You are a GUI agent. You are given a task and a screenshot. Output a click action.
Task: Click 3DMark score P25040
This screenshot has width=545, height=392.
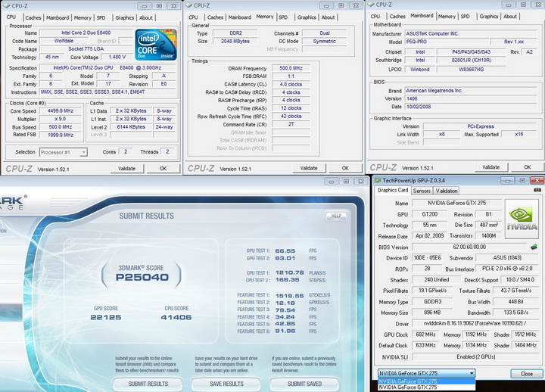coord(142,277)
